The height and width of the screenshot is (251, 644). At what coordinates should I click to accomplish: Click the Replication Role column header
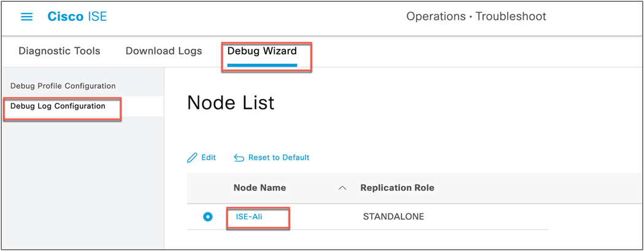pos(397,188)
